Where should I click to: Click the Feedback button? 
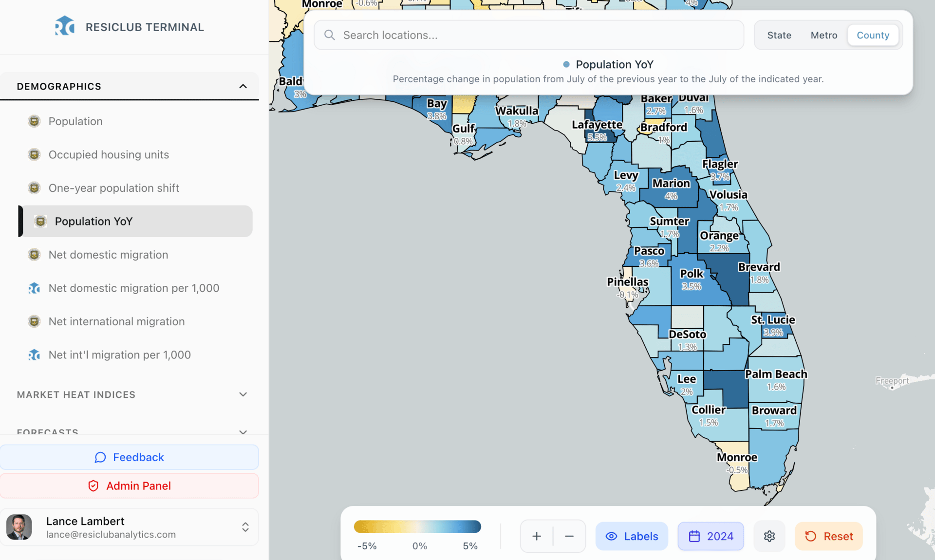129,457
